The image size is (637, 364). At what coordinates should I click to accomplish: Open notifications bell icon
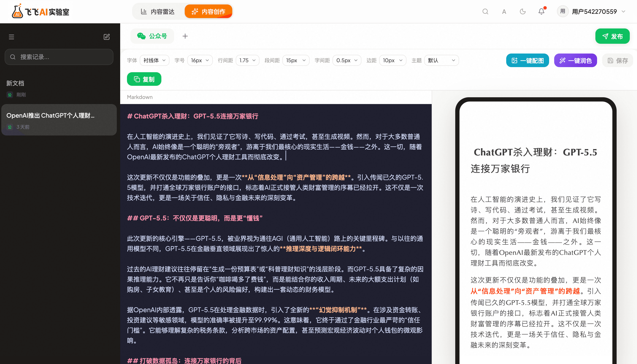point(541,11)
